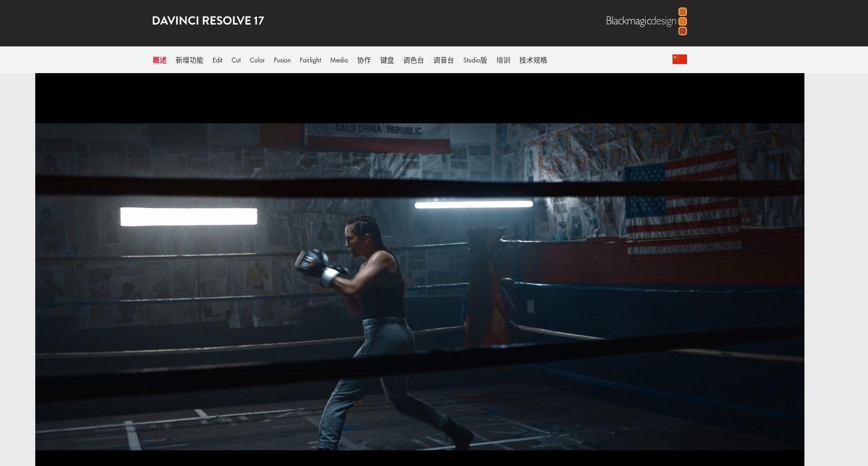Go to the Studio版 page

point(475,60)
